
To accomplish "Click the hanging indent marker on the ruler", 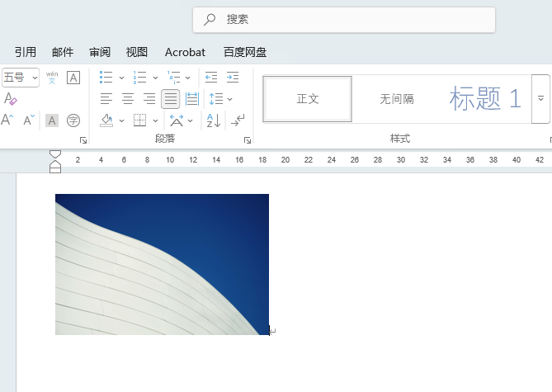I will 55,163.
